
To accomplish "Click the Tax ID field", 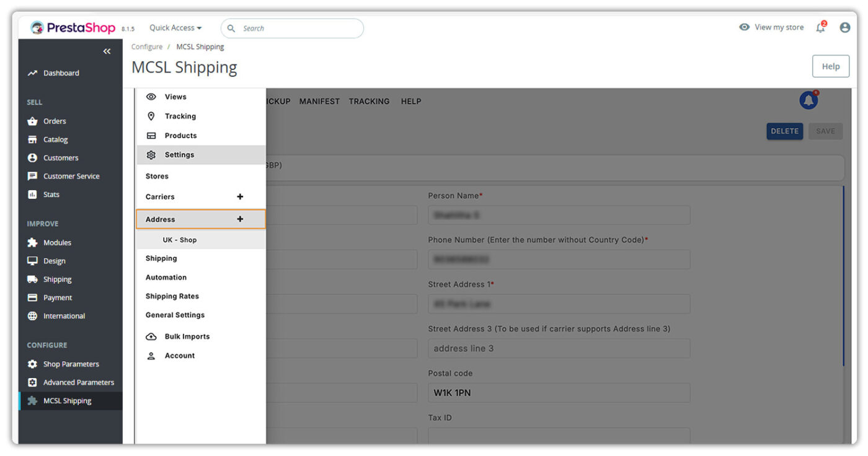I will point(559,436).
